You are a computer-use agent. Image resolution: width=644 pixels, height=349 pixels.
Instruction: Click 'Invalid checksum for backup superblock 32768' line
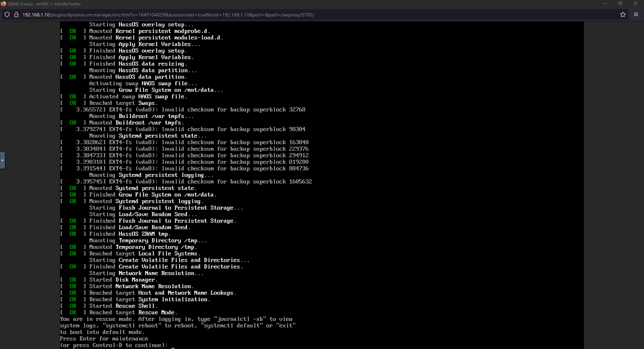tap(183, 110)
